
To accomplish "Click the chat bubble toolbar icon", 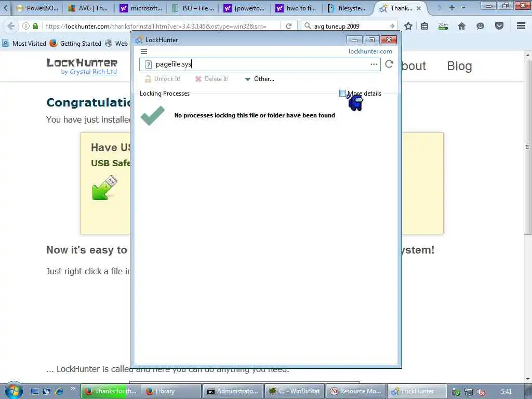I will click(480, 26).
